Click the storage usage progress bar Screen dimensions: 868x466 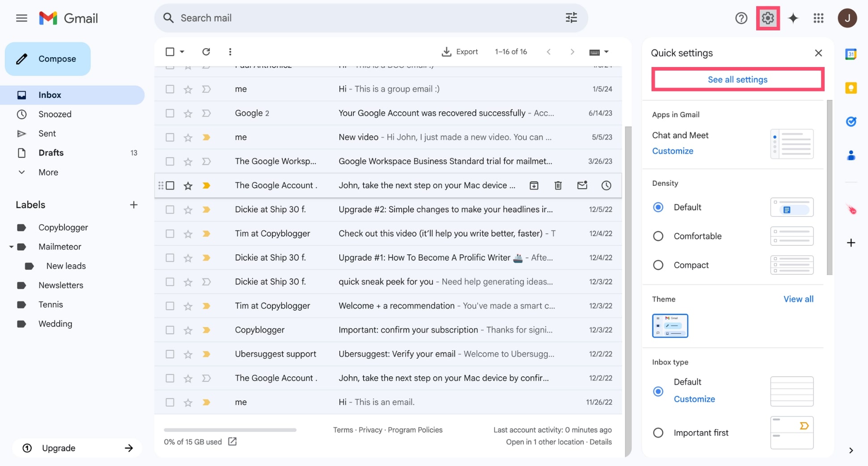230,430
